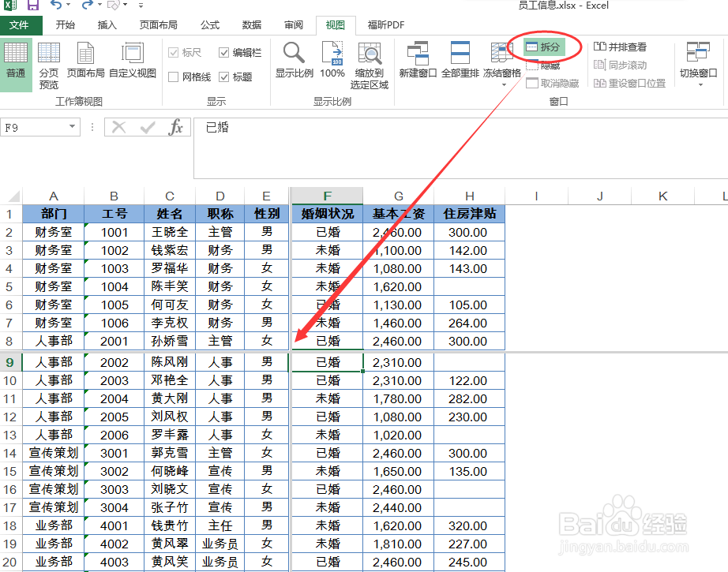Click the Select All corner triangle

pyautogui.click(x=14, y=196)
